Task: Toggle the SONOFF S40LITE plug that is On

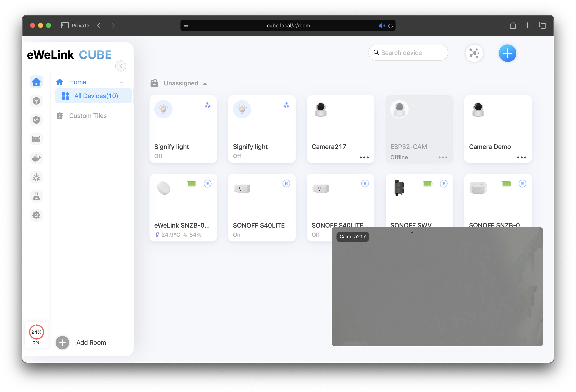Action: pyautogui.click(x=242, y=189)
